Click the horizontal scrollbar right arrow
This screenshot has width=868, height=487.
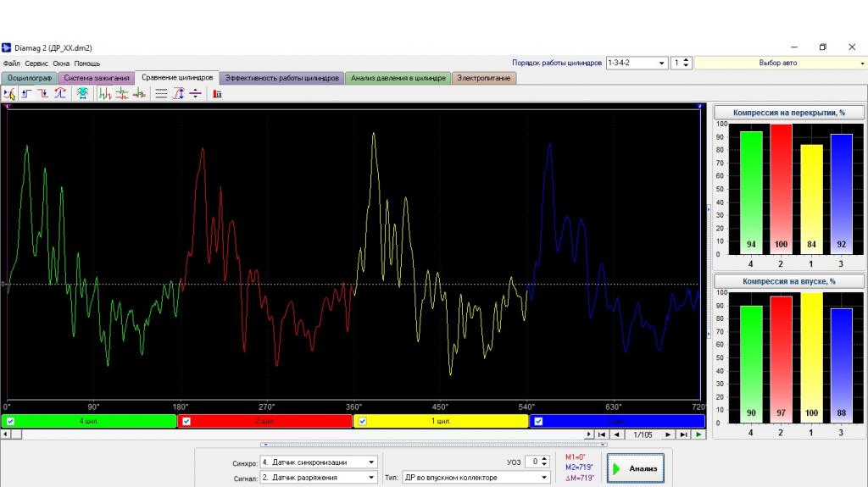click(588, 434)
